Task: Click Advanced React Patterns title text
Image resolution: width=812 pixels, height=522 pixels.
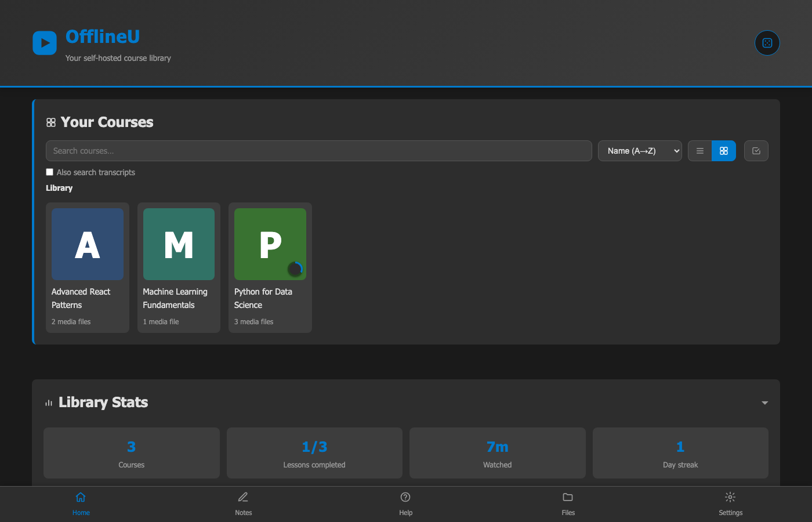Action: (x=81, y=298)
